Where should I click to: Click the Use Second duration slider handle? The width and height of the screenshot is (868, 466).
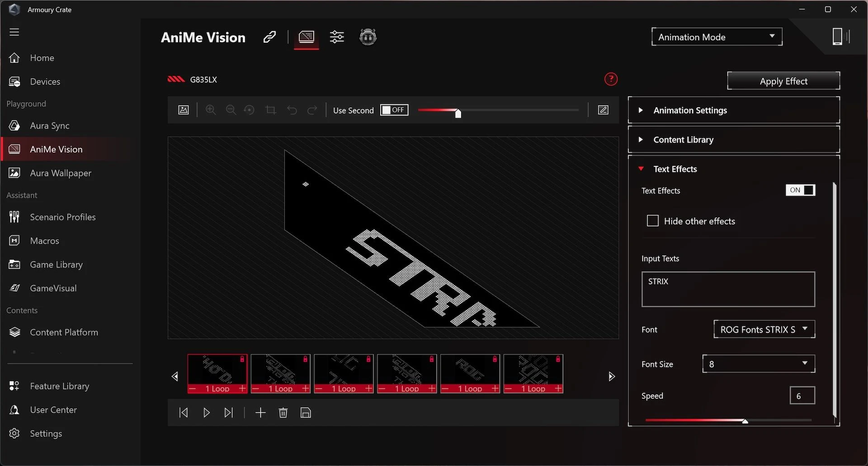[458, 113]
